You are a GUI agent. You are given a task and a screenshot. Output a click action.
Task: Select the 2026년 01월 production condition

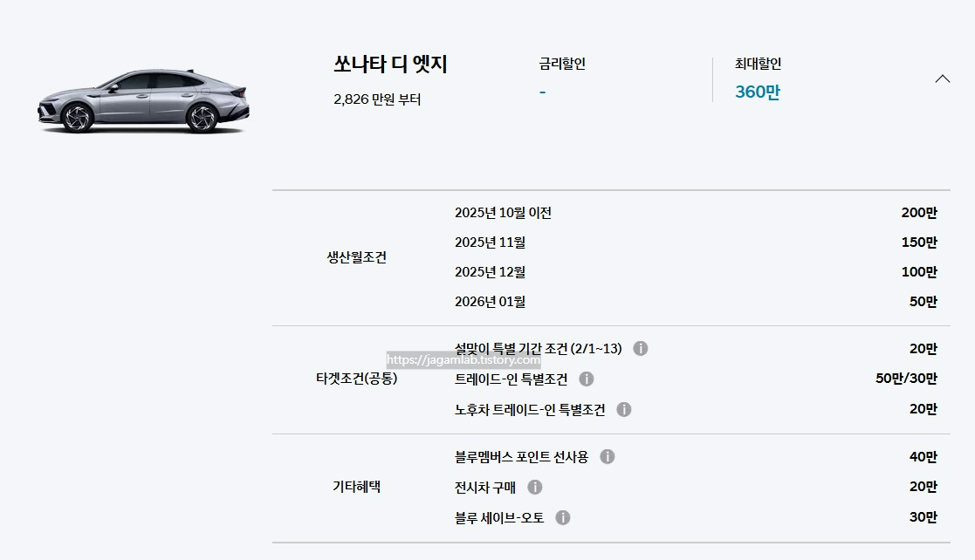tap(491, 301)
